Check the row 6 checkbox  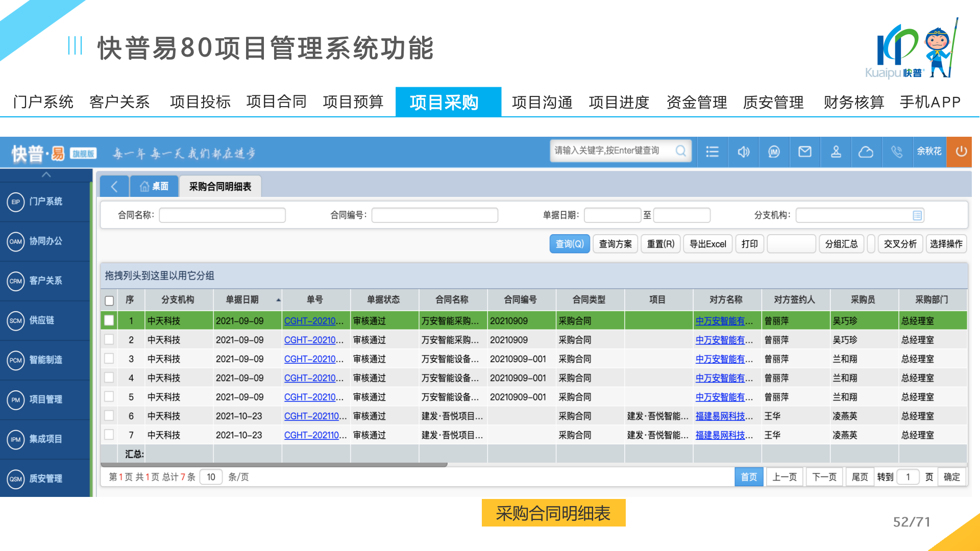pyautogui.click(x=109, y=416)
